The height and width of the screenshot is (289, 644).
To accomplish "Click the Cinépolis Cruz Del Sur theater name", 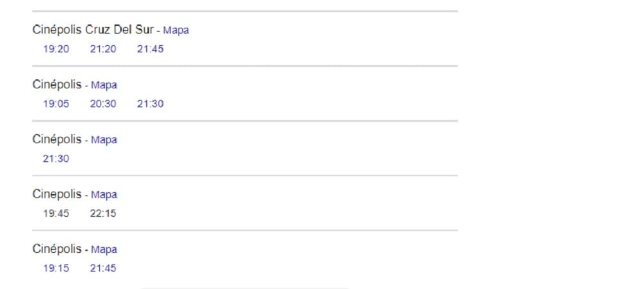I will coord(93,30).
